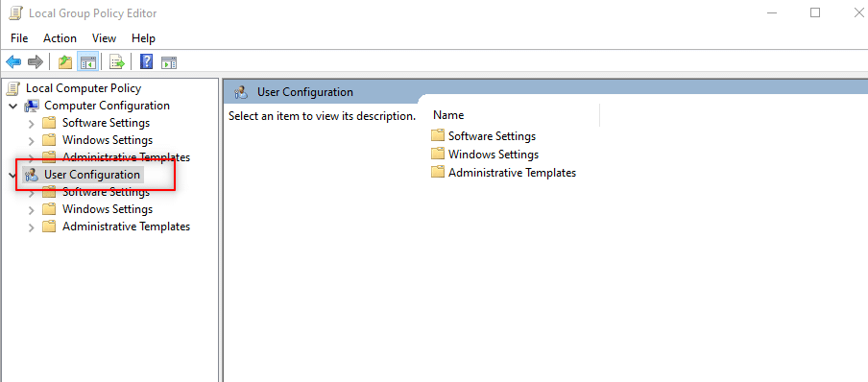Open the Help toolbar icon

(146, 62)
